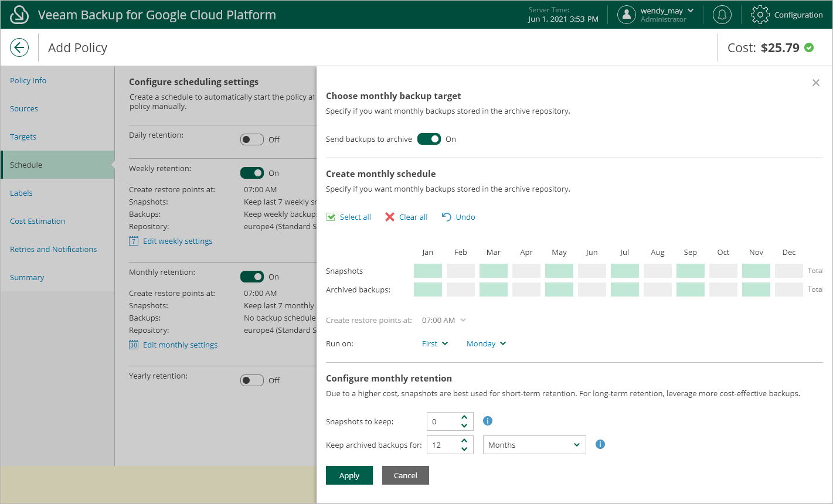Click the Cost $25.79 text

[x=763, y=47]
